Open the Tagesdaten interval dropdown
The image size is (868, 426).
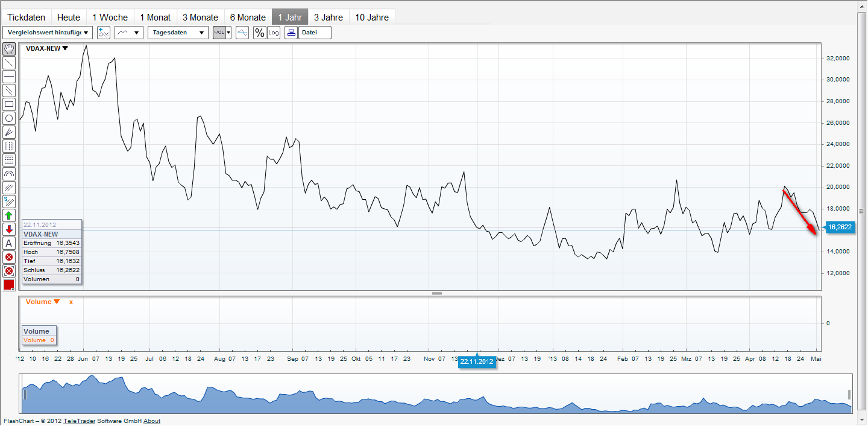point(178,33)
